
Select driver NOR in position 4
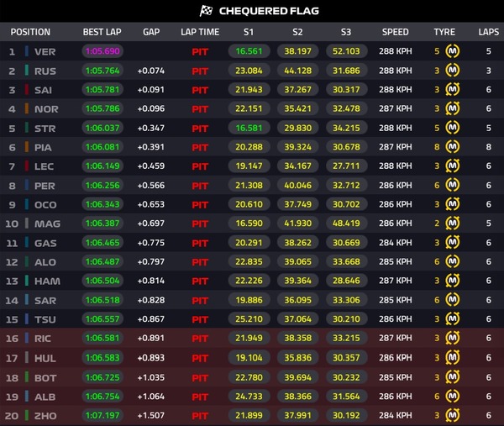click(x=46, y=109)
